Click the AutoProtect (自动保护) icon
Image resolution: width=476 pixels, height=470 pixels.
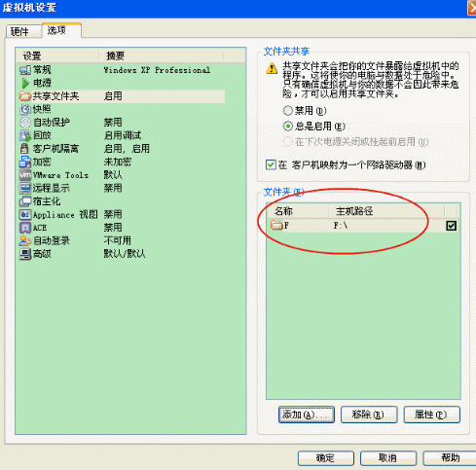[x=25, y=123]
